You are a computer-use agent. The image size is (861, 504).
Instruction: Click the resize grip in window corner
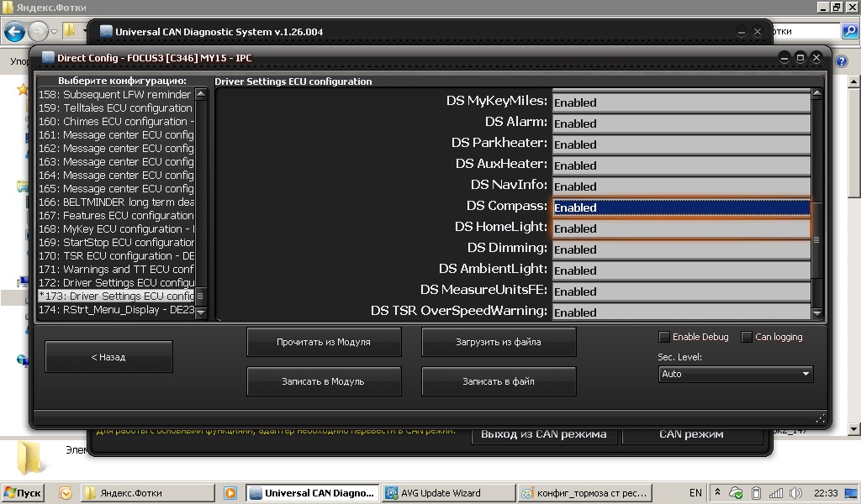(820, 418)
